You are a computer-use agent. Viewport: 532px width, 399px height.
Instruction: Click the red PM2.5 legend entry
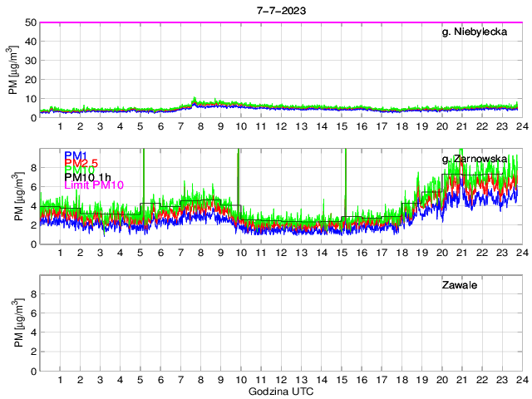tap(81, 164)
